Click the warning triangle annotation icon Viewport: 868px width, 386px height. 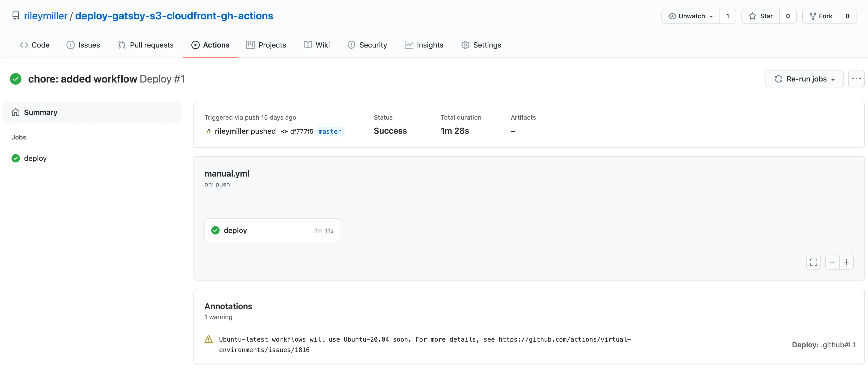pyautogui.click(x=209, y=339)
